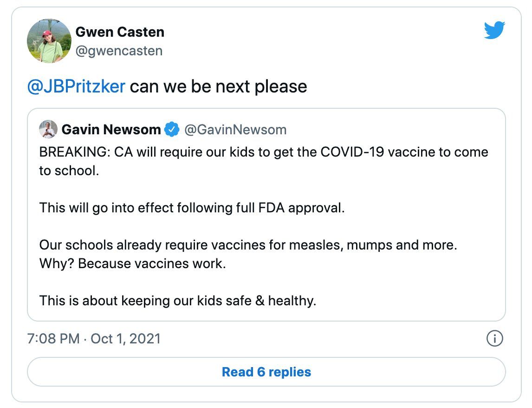This screenshot has width=532, height=408.
Task: Open the tweet info icon
Action: click(x=495, y=338)
